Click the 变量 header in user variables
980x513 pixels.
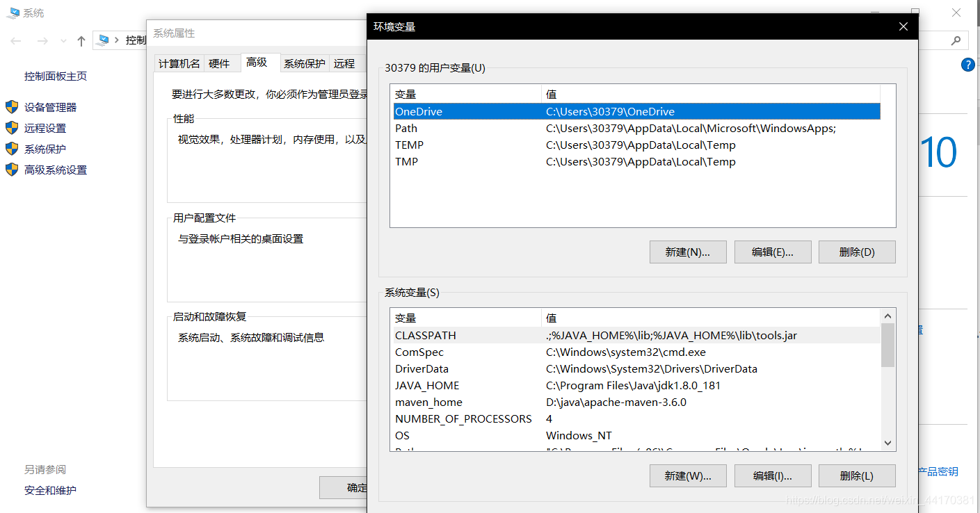[466, 94]
